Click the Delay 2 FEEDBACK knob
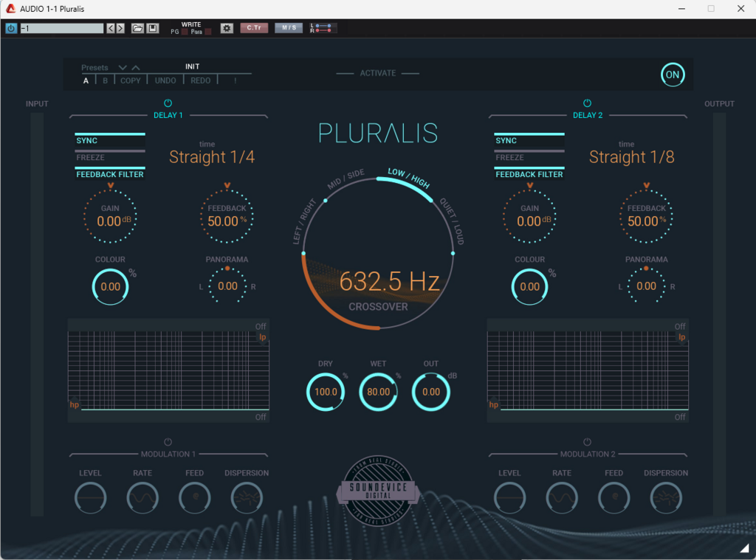Screen dimensions: 756x560 [x=647, y=216]
